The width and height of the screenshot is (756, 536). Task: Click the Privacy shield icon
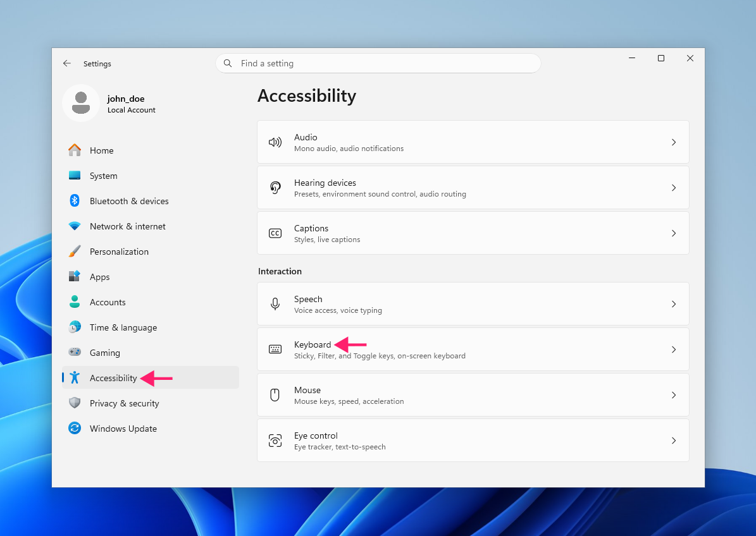coord(75,403)
